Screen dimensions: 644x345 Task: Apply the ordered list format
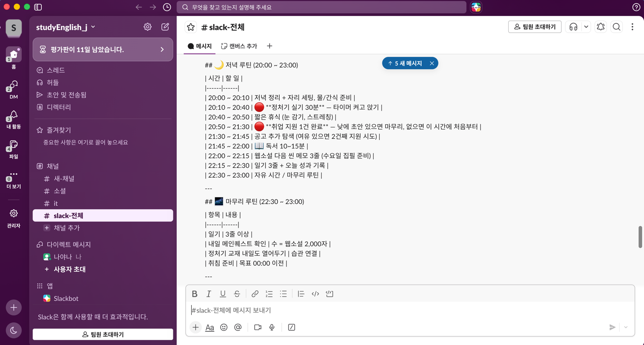pyautogui.click(x=269, y=294)
